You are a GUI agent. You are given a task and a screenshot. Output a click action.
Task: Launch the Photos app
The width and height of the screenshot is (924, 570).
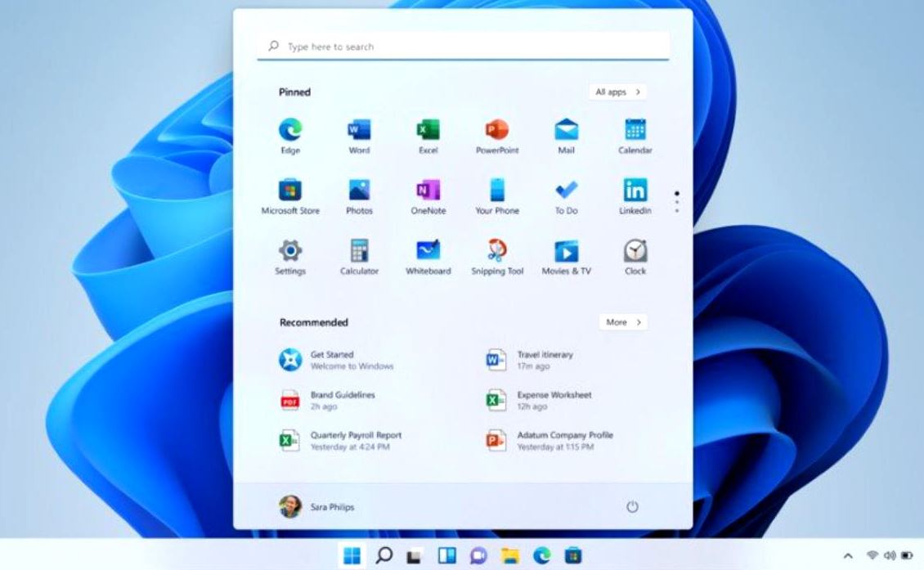(359, 196)
